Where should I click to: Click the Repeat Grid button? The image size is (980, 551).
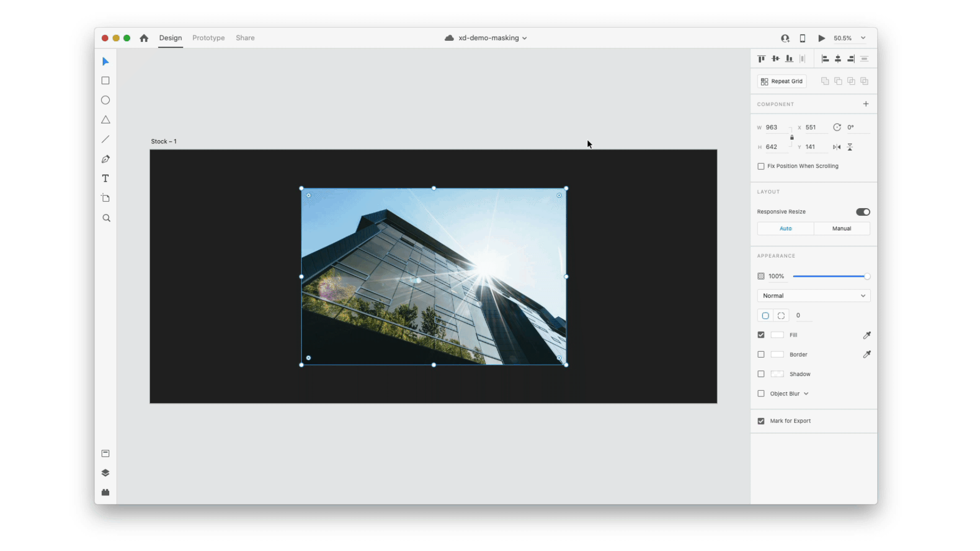pos(782,81)
